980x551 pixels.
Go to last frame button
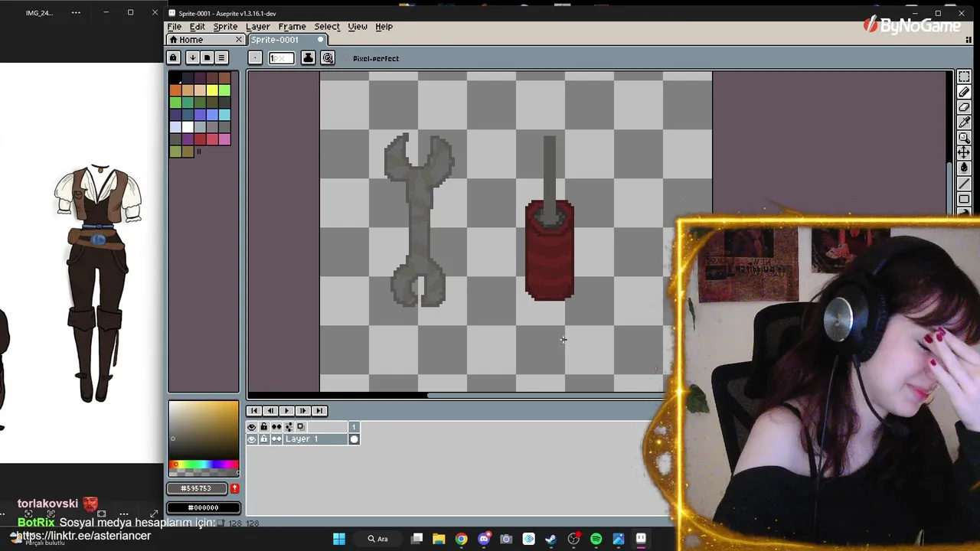319,411
